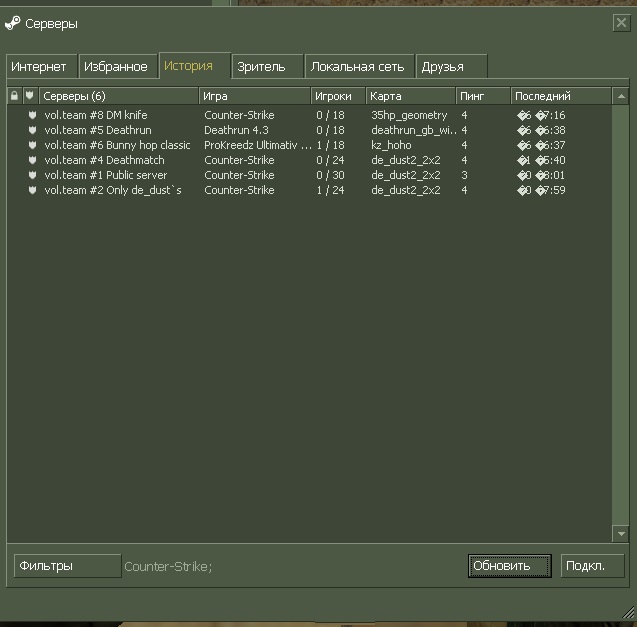Screen dimensions: 637x627
Task: Select server vol.team #8 DM knife
Action: (309, 115)
